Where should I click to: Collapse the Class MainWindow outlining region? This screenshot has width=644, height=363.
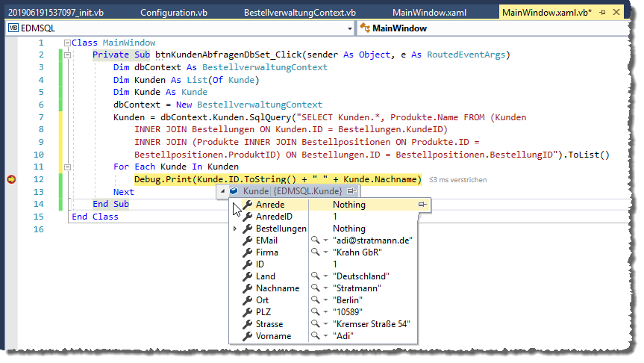click(68, 43)
